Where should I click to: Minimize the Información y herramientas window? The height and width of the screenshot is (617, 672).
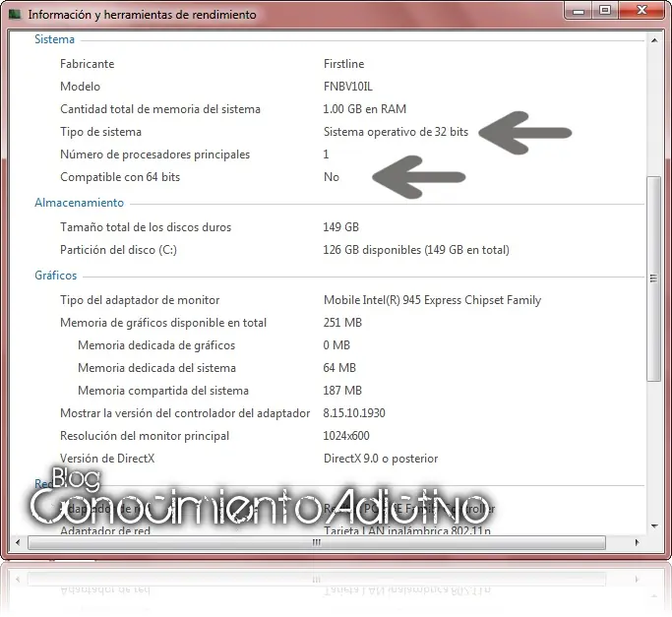click(x=579, y=10)
